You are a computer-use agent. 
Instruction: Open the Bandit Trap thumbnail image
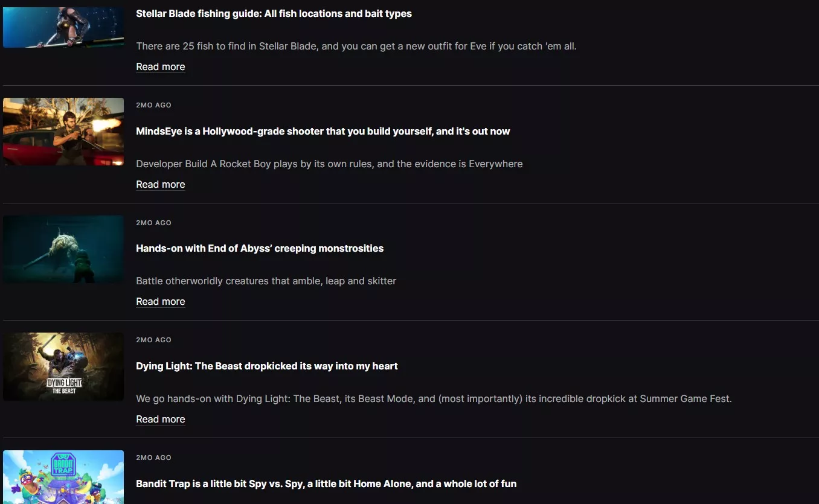[63, 477]
